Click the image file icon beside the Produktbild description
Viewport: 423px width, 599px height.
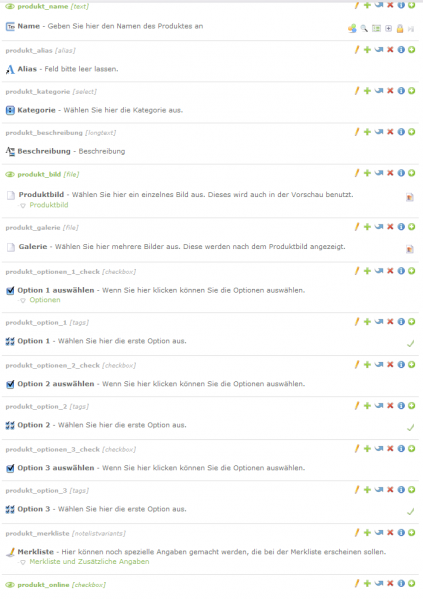coord(410,197)
